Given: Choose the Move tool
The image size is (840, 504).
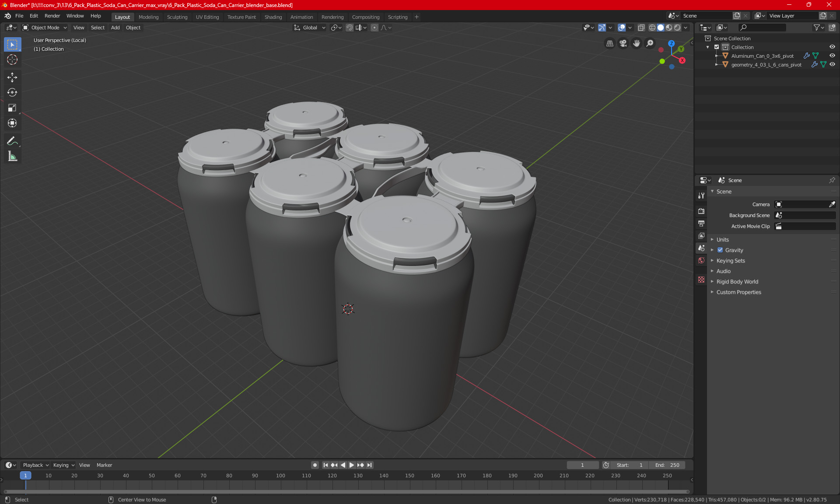Looking at the screenshot, I should [12, 77].
